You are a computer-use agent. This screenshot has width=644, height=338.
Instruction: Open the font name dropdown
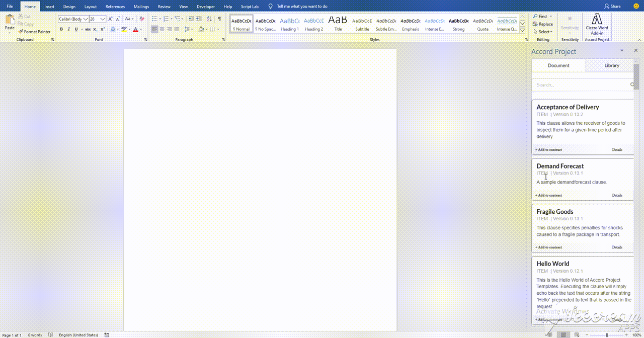click(86, 19)
